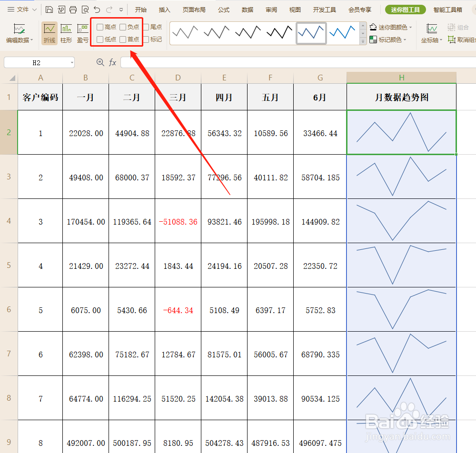Select the 折线 line sparkline type
The width and height of the screenshot is (476, 453).
[50, 33]
